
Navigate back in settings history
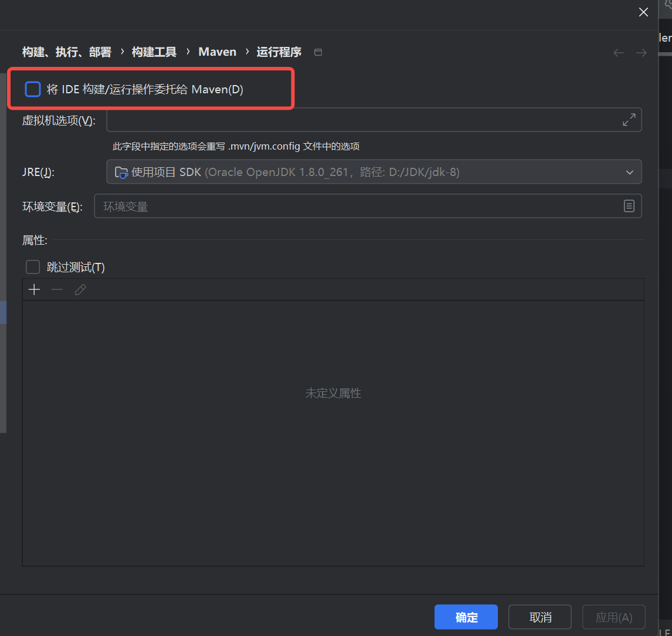[618, 52]
